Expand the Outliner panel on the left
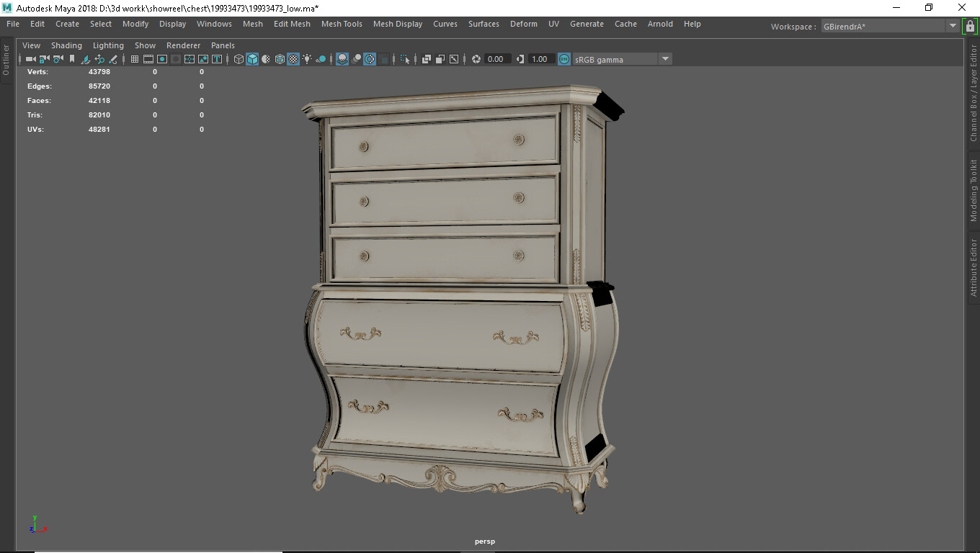980x553 pixels. tap(6, 58)
